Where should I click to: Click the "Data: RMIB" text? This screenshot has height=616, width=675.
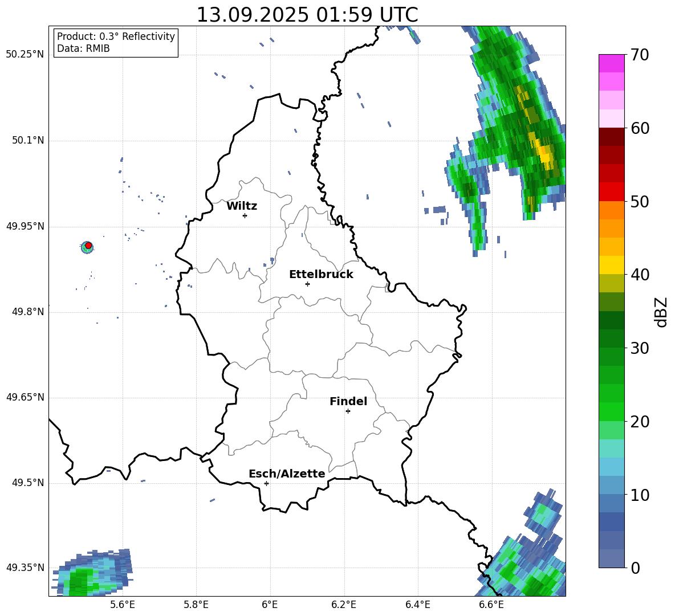point(83,48)
